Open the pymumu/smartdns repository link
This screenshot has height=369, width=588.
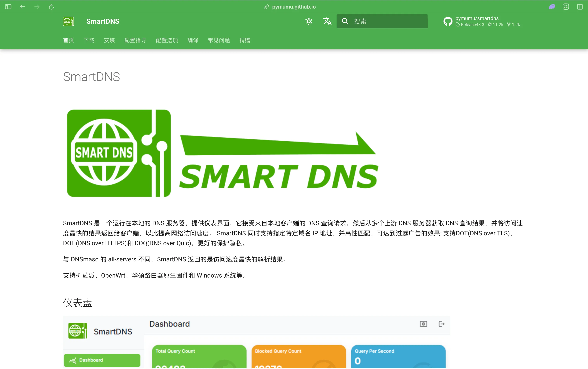(477, 18)
